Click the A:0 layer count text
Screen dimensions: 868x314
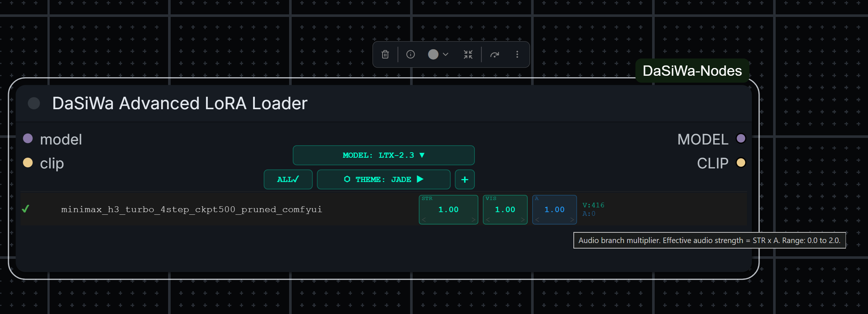[589, 214]
